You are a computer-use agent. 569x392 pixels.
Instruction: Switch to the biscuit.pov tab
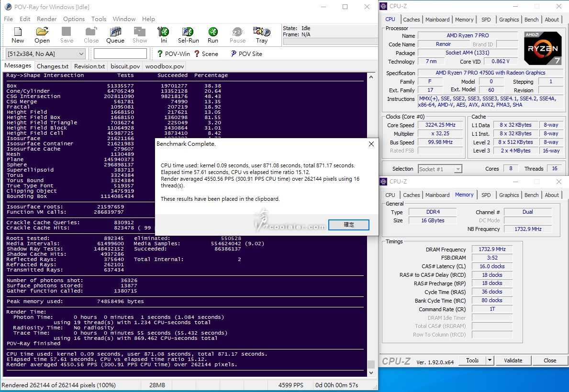click(x=125, y=66)
